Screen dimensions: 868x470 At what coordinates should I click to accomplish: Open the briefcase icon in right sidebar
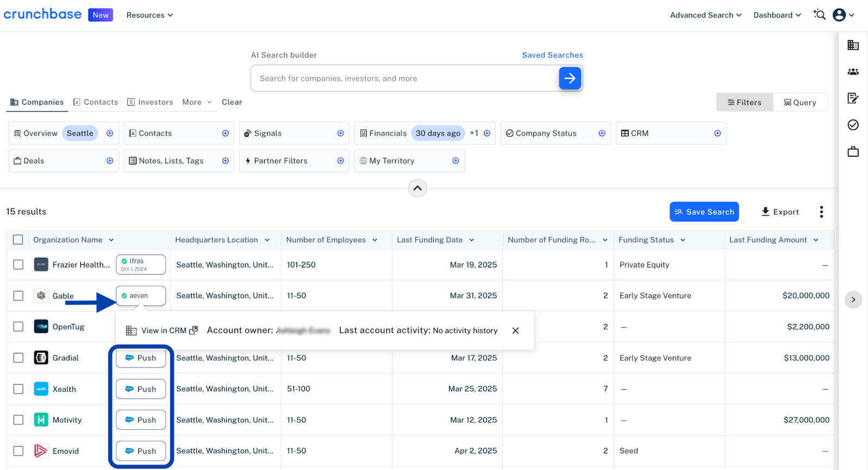[853, 151]
